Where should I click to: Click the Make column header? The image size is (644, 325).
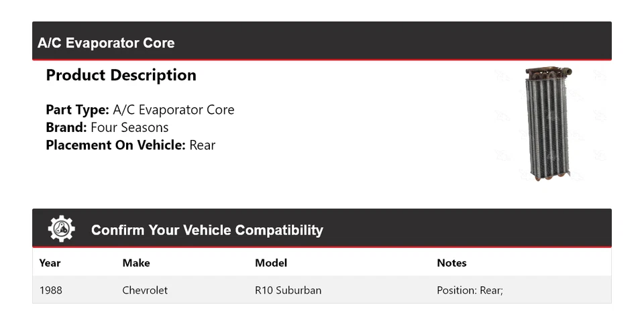point(136,263)
